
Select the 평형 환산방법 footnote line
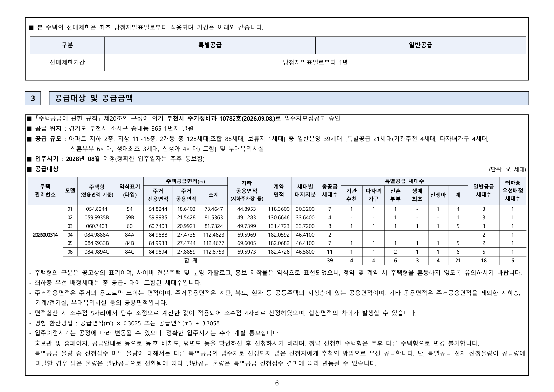(125, 323)
